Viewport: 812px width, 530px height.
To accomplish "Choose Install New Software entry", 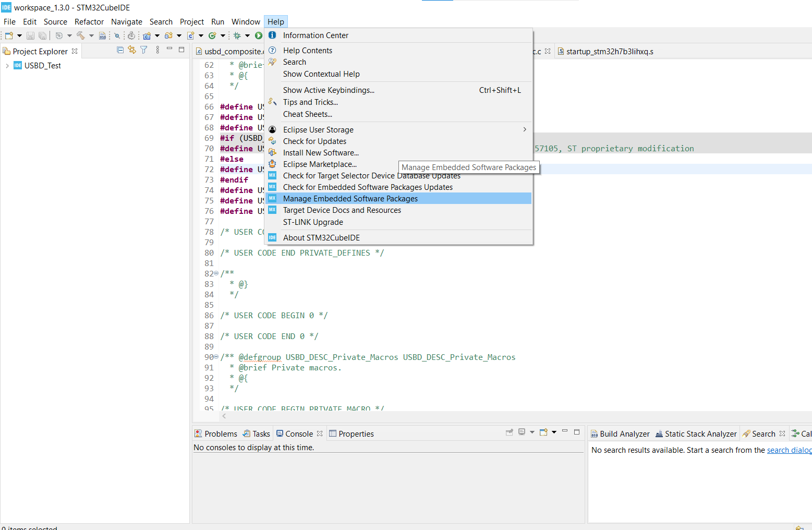I will [x=399, y=153].
